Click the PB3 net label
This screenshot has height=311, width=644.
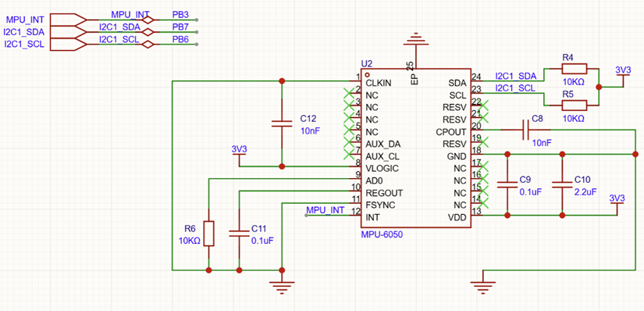coord(180,15)
